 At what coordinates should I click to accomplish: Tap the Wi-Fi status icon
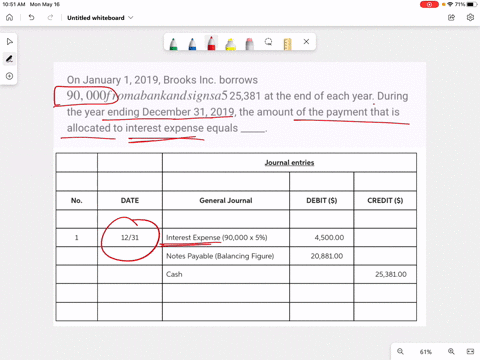[x=450, y=4]
